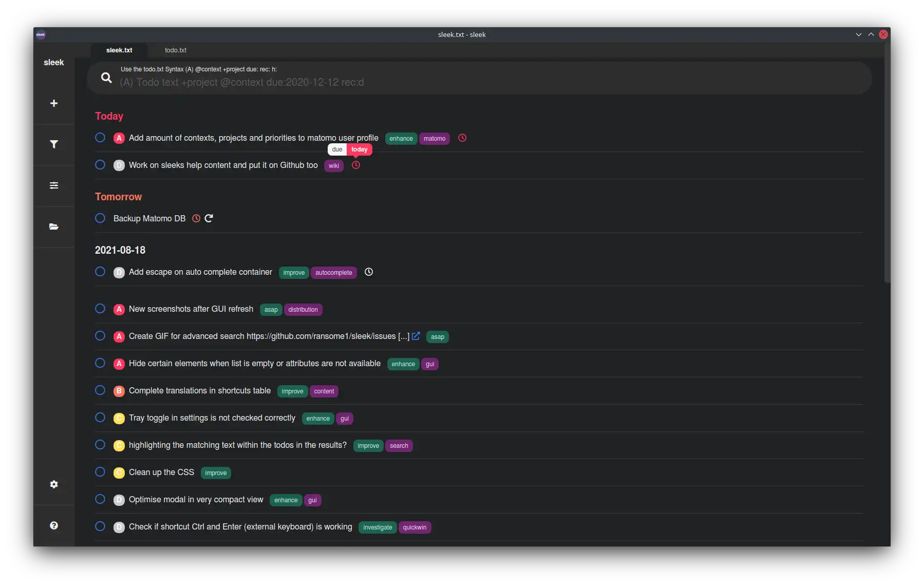
Task: Click priority A badge on Hide certain elements task
Action: (119, 364)
